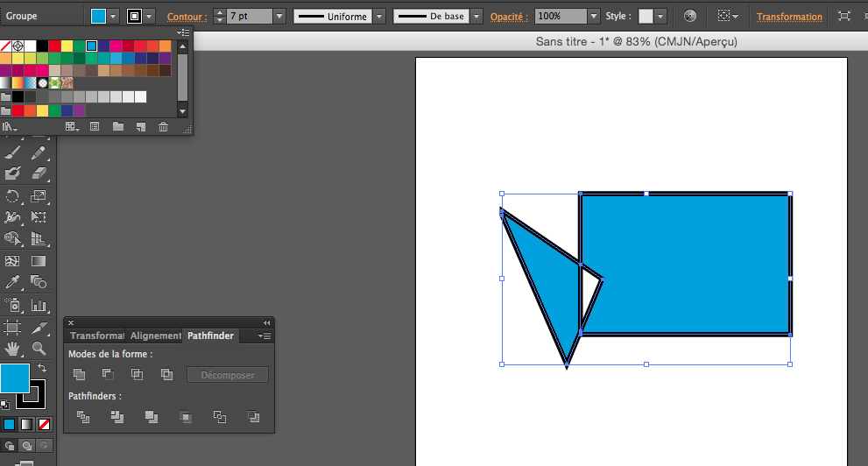Select the Blob Brush tool
Image resolution: width=868 pixels, height=466 pixels.
pyautogui.click(x=12, y=173)
